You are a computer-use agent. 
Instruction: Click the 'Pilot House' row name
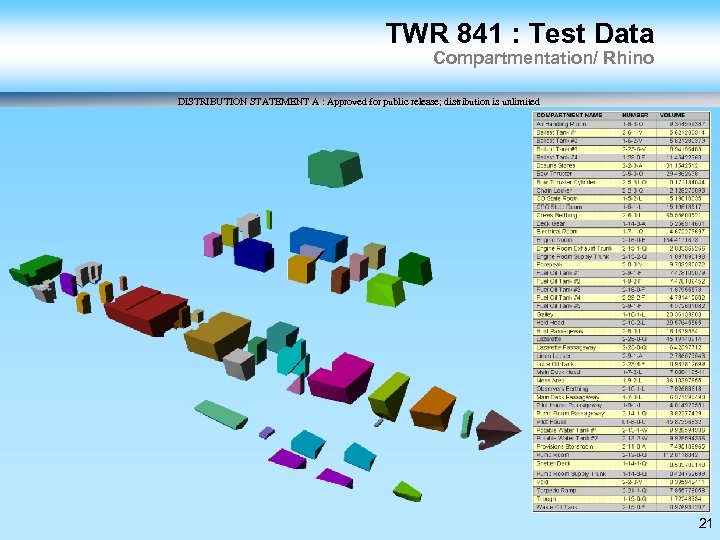[551, 422]
